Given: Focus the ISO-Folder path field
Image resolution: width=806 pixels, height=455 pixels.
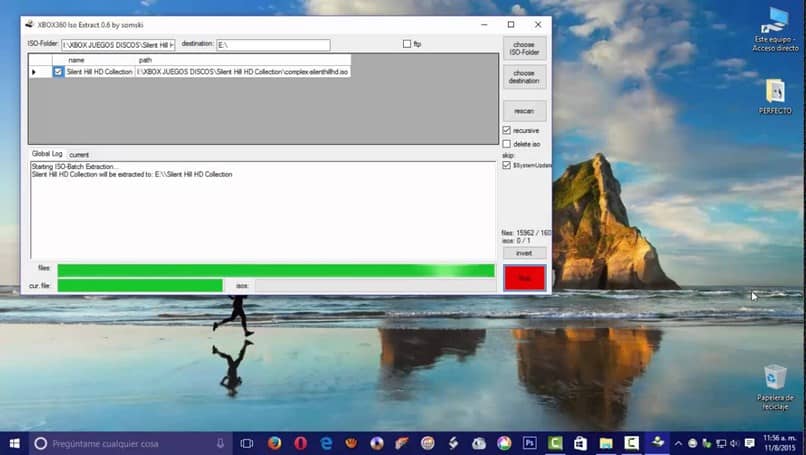Looking at the screenshot, I should pos(118,45).
